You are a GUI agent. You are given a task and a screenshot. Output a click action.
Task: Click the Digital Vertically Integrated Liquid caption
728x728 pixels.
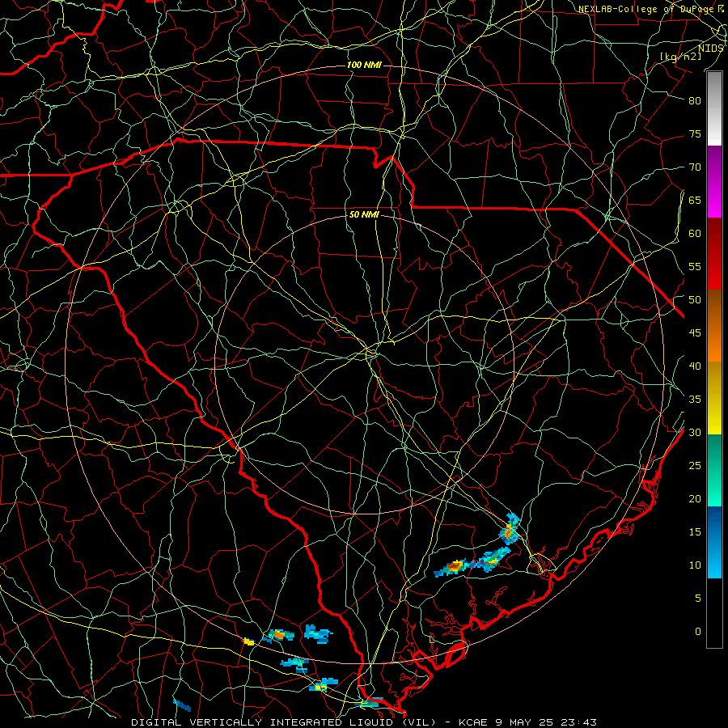tap(284, 722)
